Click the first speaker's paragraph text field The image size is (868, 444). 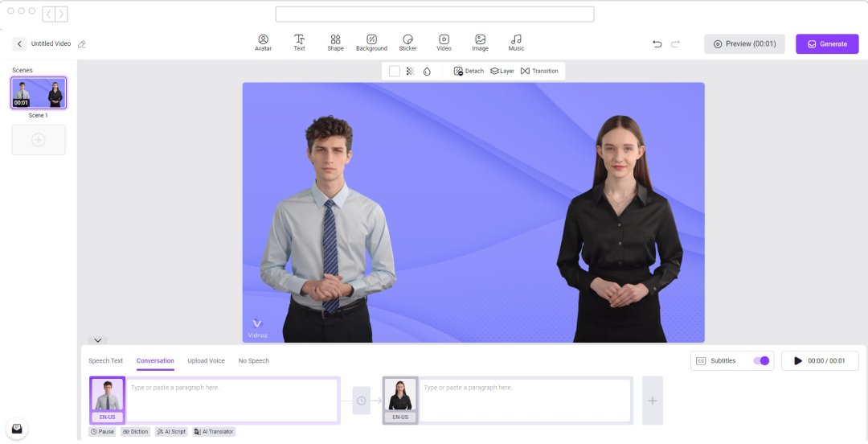[232, 401]
